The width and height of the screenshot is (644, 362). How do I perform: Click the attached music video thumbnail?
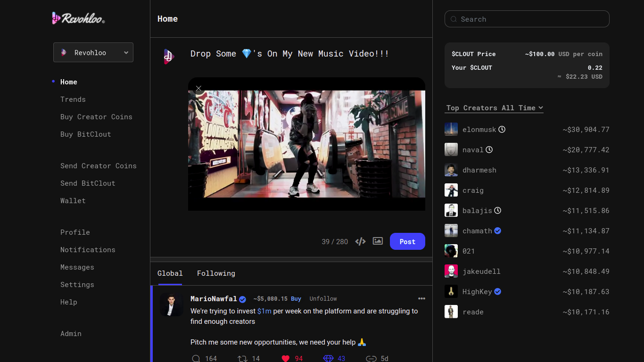[306, 144]
